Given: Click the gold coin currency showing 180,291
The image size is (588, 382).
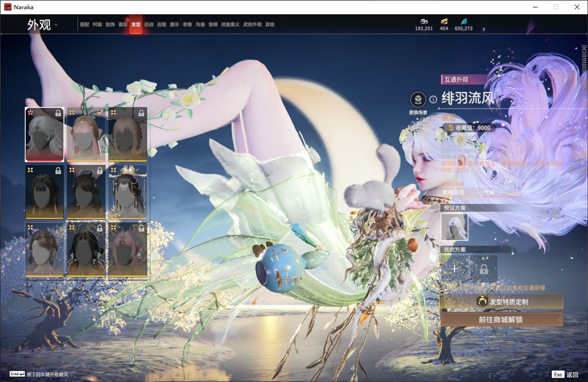Looking at the screenshot, I should click(x=424, y=25).
